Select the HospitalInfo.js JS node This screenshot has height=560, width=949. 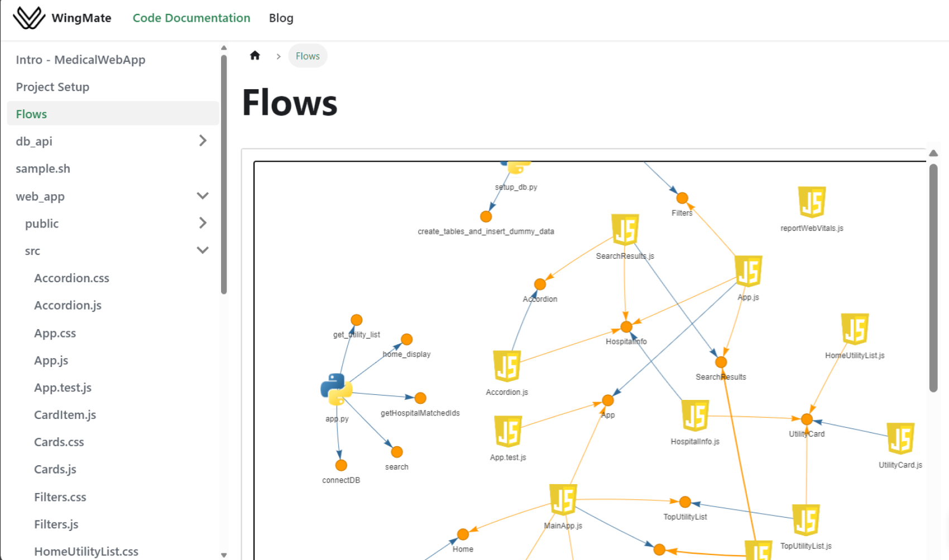tap(695, 416)
